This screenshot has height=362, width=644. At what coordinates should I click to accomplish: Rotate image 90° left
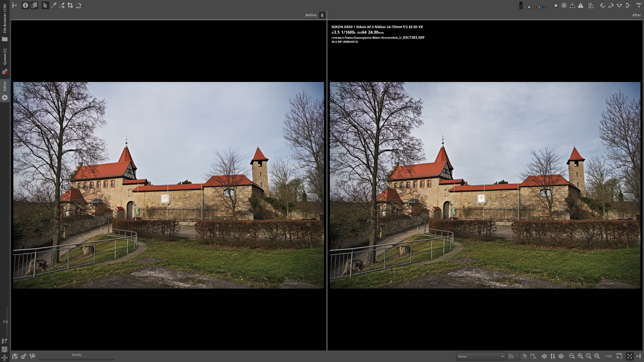(602, 5)
